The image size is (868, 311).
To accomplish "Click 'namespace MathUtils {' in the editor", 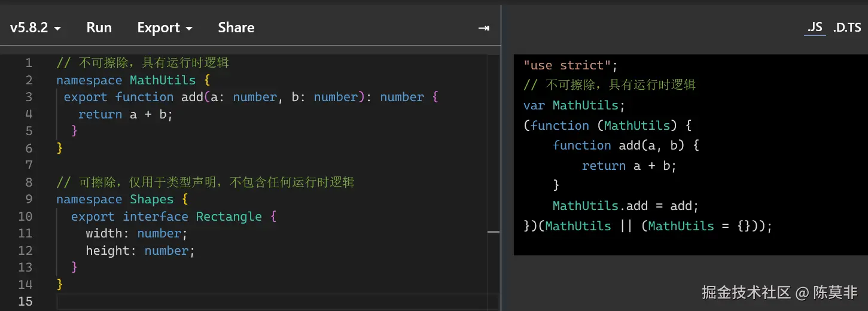I will 133,80.
